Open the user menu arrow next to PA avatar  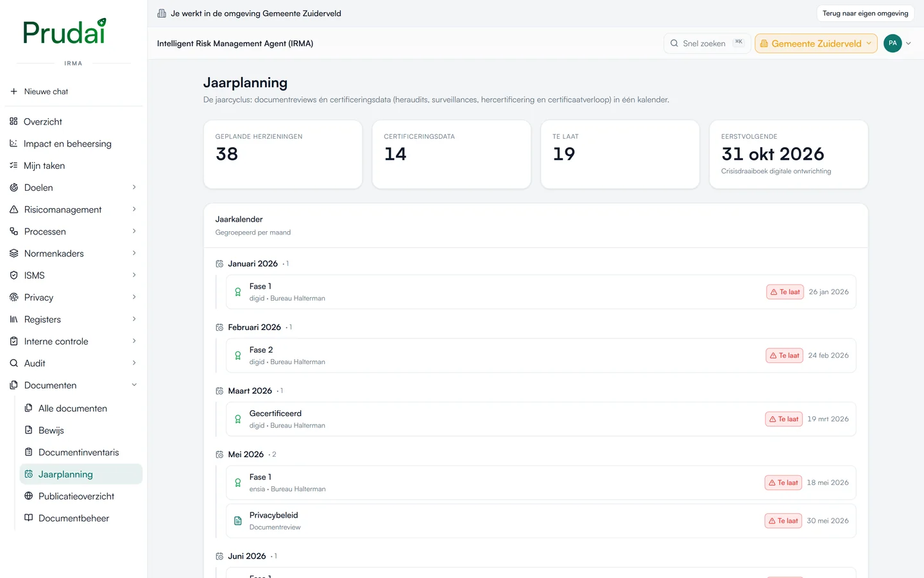coord(908,43)
